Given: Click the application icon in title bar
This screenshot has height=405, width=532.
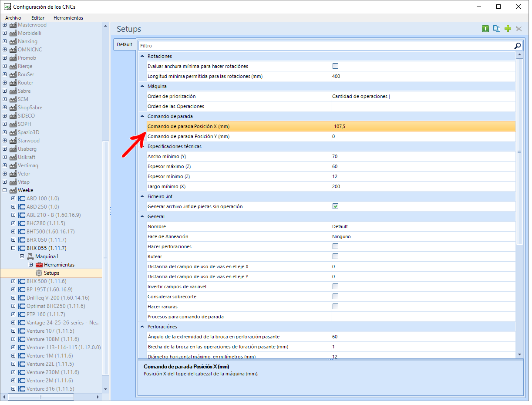Looking at the screenshot, I should (x=7, y=7).
